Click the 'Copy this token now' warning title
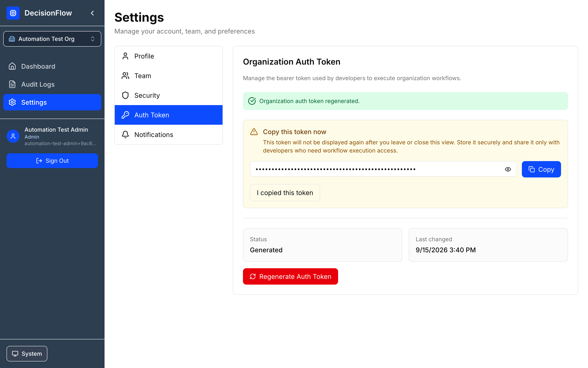The width and height of the screenshot is (588, 368). pos(294,132)
